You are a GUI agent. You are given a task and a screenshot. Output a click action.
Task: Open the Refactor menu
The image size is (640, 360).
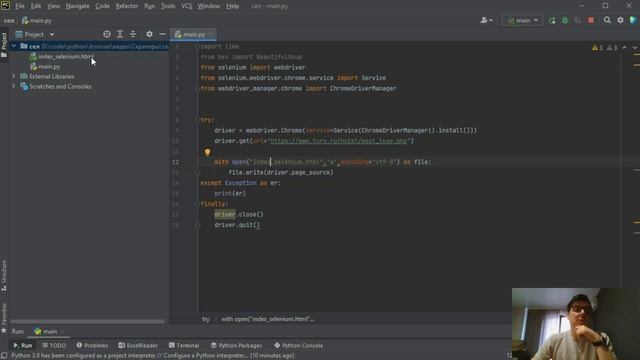(127, 6)
